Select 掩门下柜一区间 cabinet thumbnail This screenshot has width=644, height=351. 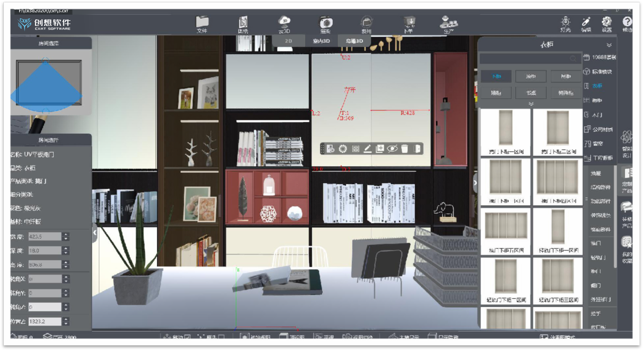click(505, 132)
